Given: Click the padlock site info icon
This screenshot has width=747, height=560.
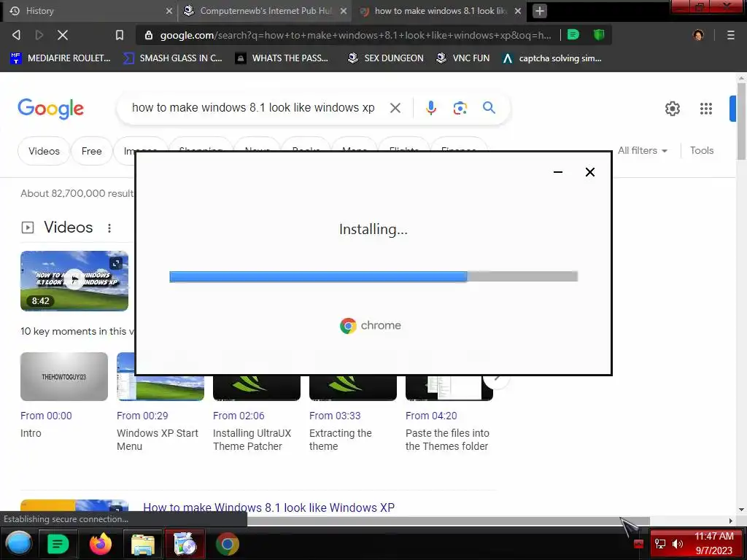Looking at the screenshot, I should coord(149,35).
